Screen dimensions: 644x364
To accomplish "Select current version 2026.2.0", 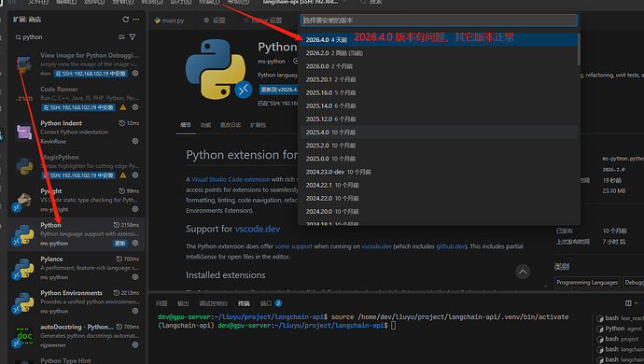I will 439,53.
